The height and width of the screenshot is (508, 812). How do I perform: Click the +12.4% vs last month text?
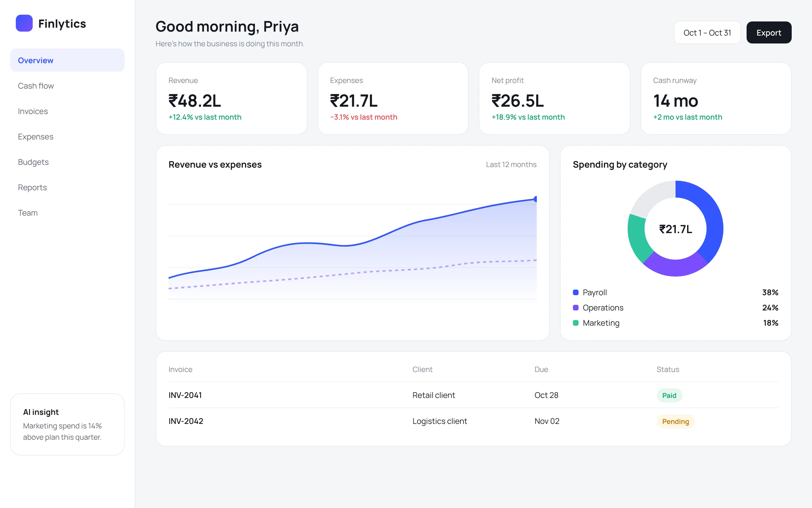(205, 117)
